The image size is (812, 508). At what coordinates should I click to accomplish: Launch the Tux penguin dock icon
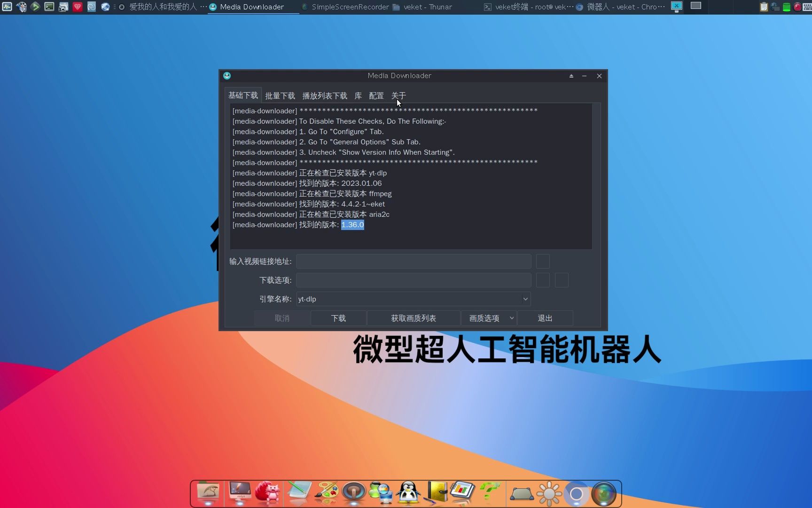point(408,493)
